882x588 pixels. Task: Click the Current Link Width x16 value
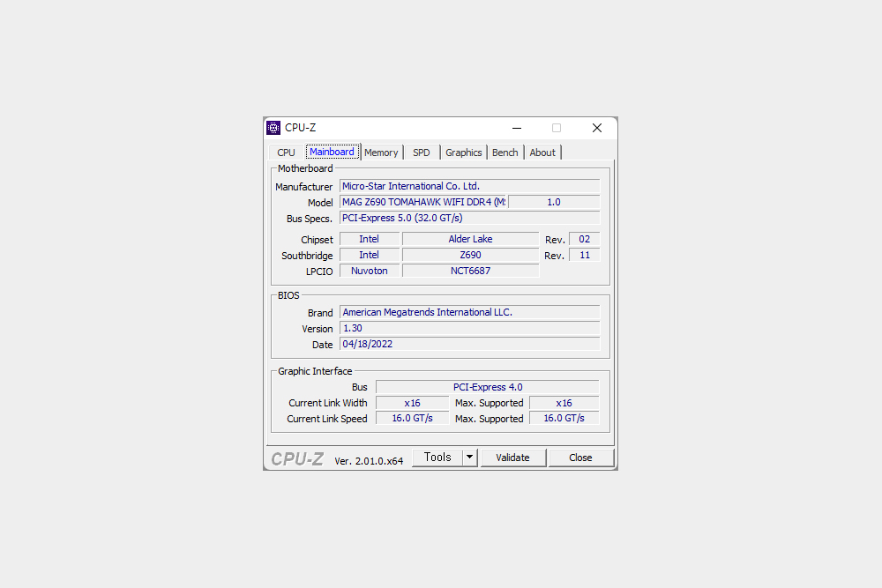(412, 403)
